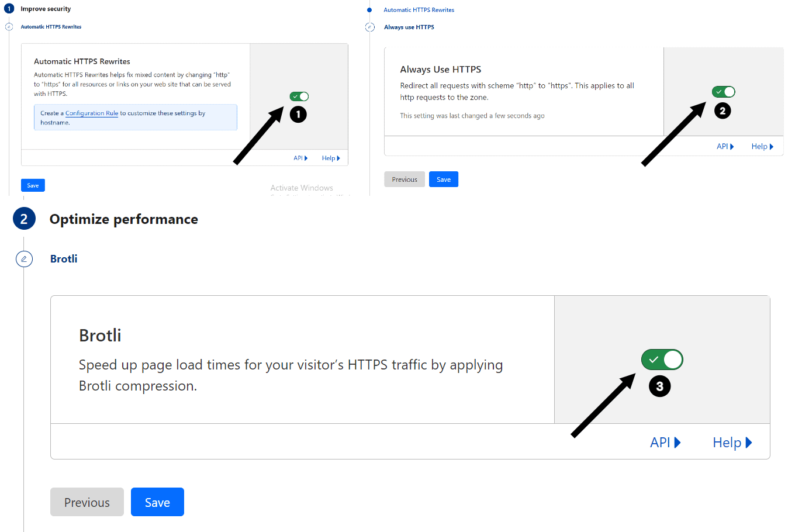Click callout badge 1 under Automatic HTTPS Rewrites toggle
802x532 pixels.
coord(298,114)
